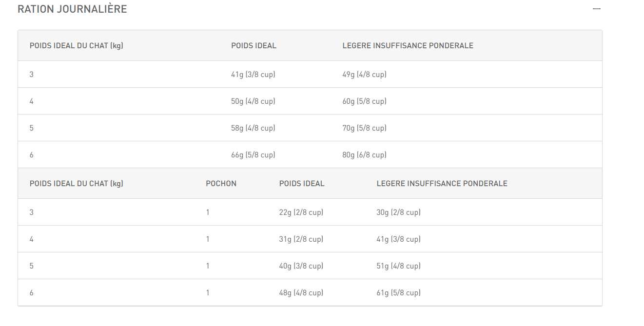
Task: Click the 30g (2/8 cup) value
Action: point(398,212)
